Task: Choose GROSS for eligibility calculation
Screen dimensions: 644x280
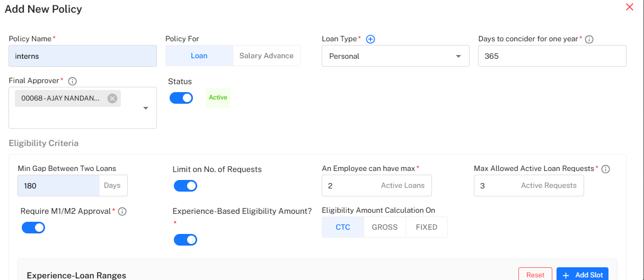Action: [x=384, y=227]
